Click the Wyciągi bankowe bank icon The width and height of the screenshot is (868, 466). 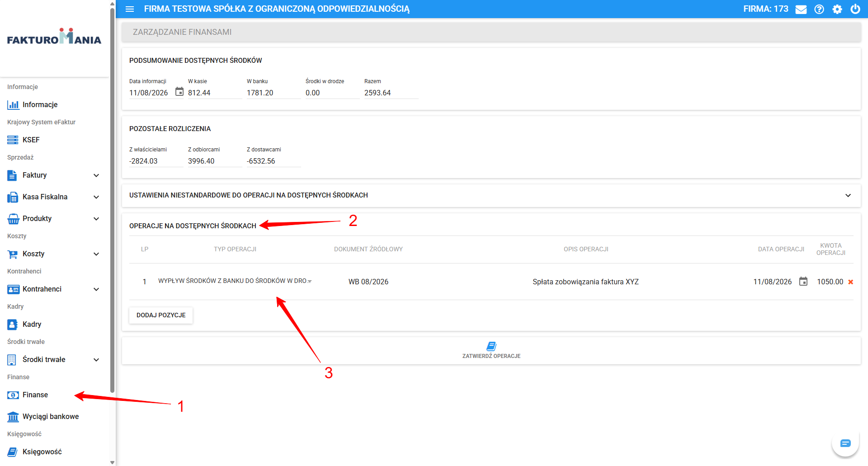point(13,417)
